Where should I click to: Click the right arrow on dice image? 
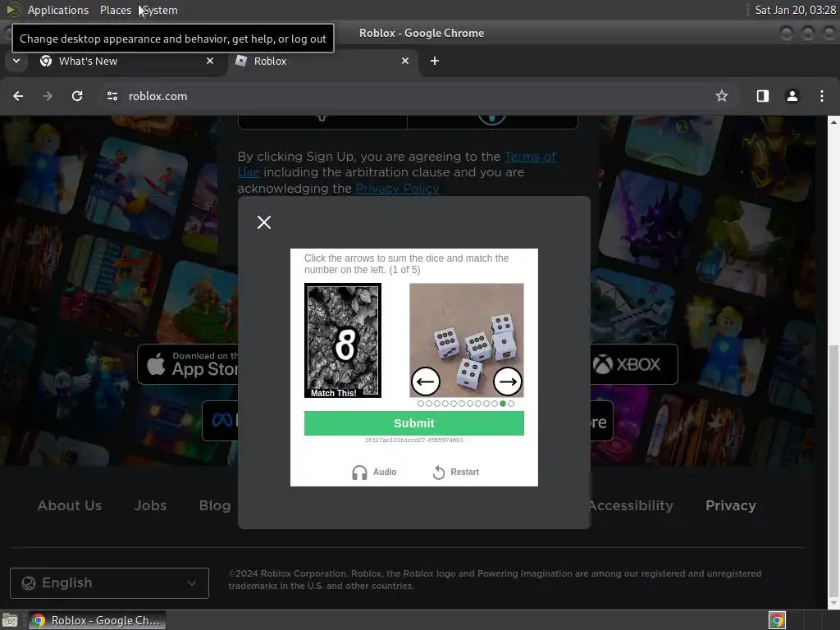507,381
